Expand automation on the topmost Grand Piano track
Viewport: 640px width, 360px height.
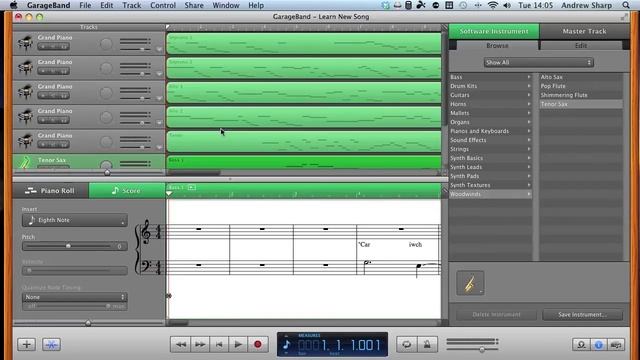click(x=159, y=49)
